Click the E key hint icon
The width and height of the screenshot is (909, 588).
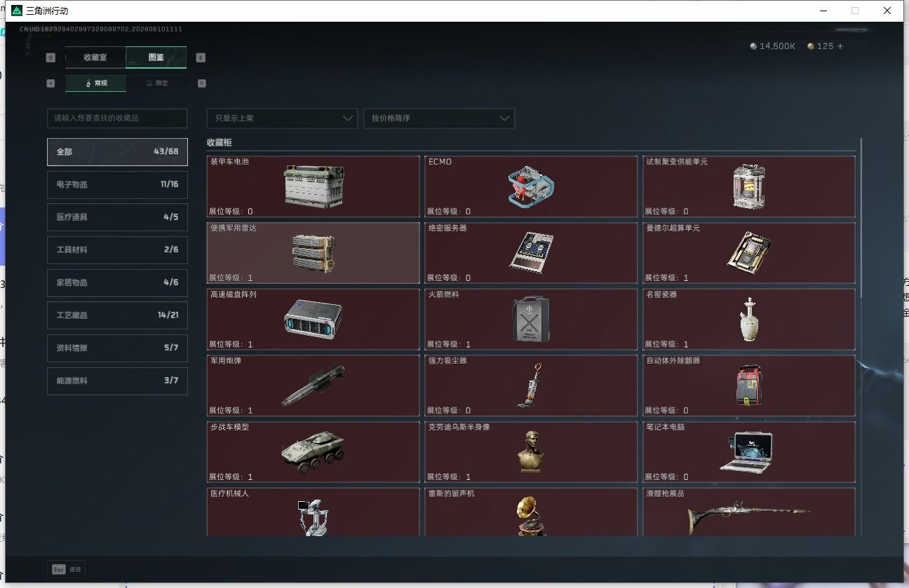201,57
